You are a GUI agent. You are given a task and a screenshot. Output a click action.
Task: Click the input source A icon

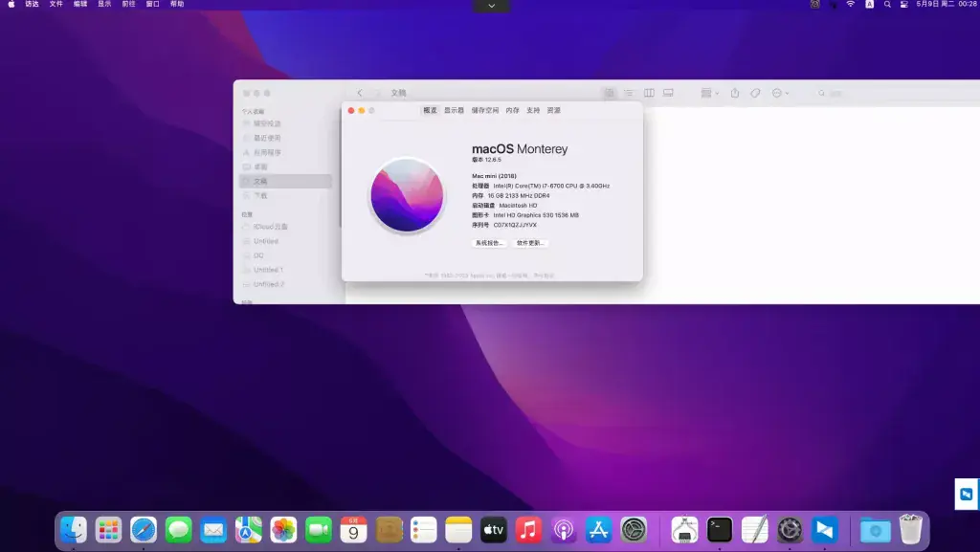click(869, 4)
